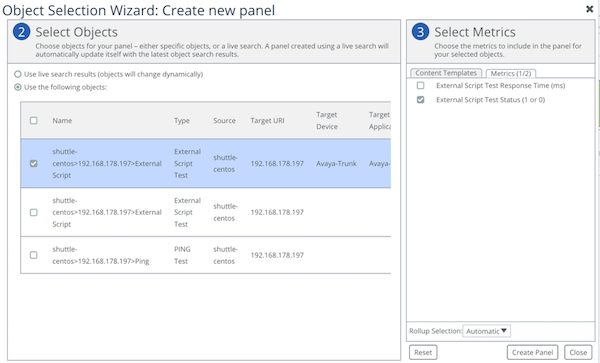Viewport: 600px width, 363px height.
Task: Check the PING Test row checkbox
Action: click(34, 255)
